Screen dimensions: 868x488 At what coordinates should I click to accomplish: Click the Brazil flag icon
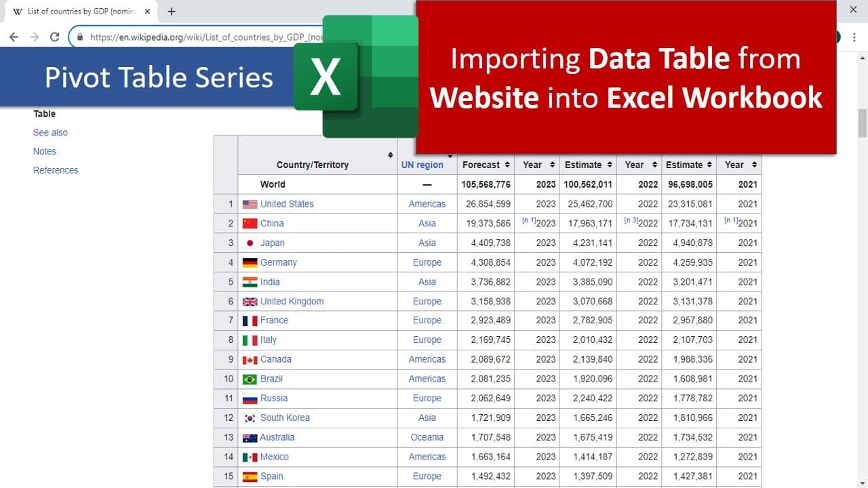[250, 379]
